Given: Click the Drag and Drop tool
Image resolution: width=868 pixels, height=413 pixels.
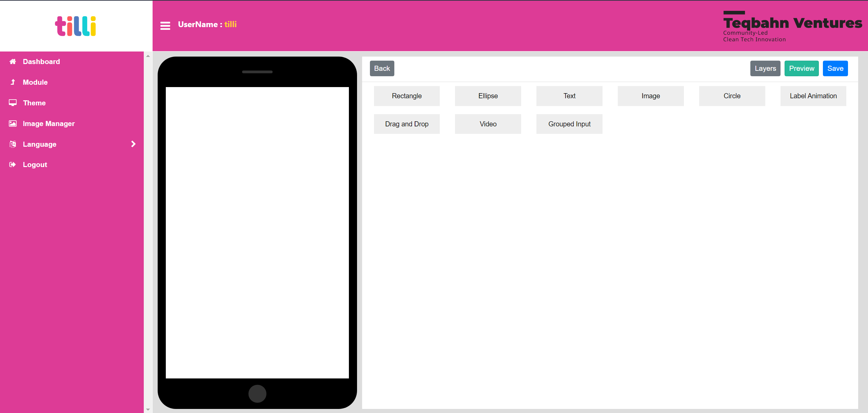Looking at the screenshot, I should click(407, 124).
